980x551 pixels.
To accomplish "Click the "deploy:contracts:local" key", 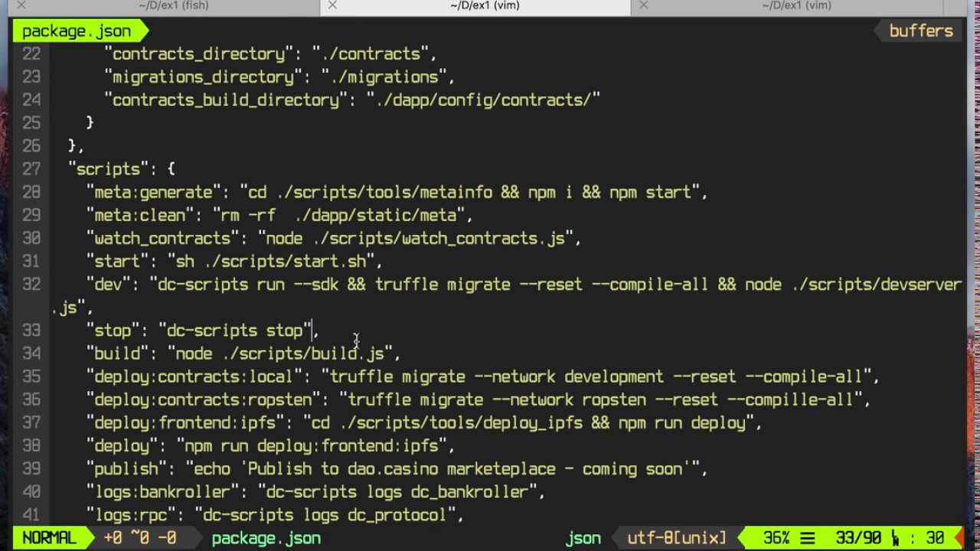I will coord(194,377).
